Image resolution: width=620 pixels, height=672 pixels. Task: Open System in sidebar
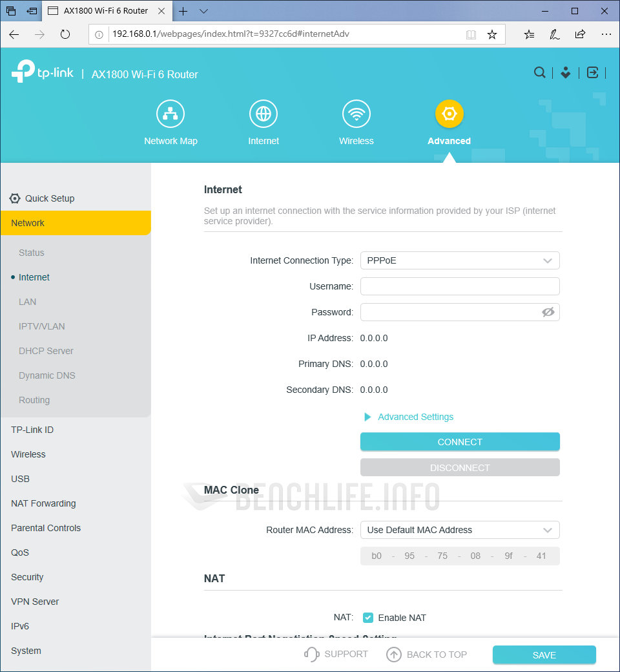[x=26, y=651]
